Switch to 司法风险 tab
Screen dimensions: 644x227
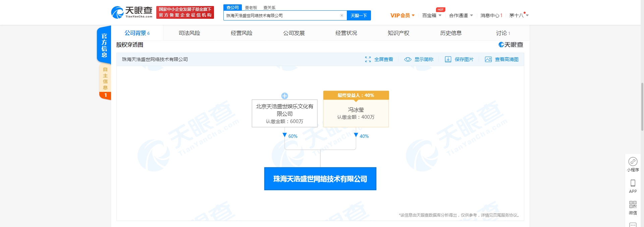coord(189,33)
